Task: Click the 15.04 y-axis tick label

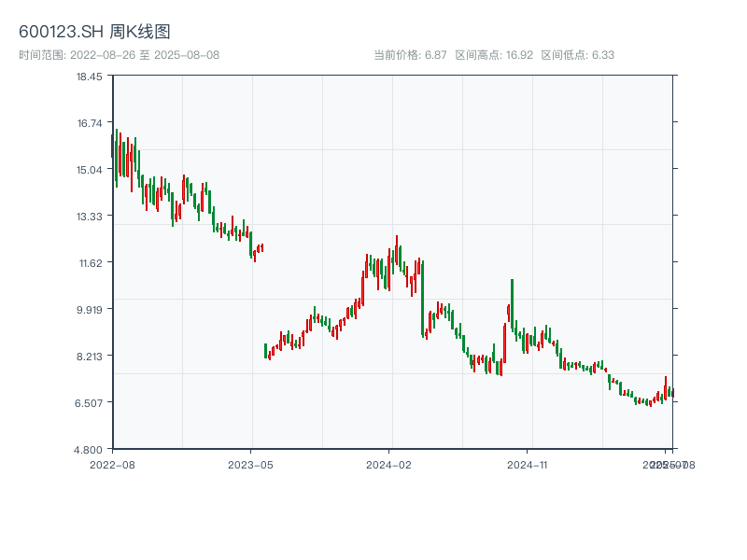Action: click(89, 169)
